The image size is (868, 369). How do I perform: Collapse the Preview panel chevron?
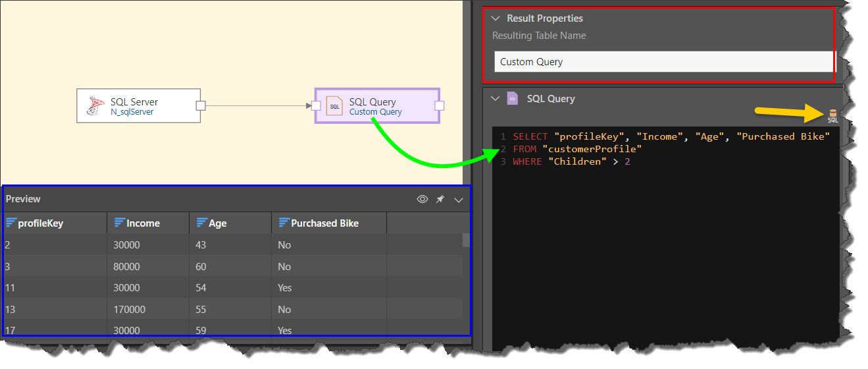click(x=459, y=200)
